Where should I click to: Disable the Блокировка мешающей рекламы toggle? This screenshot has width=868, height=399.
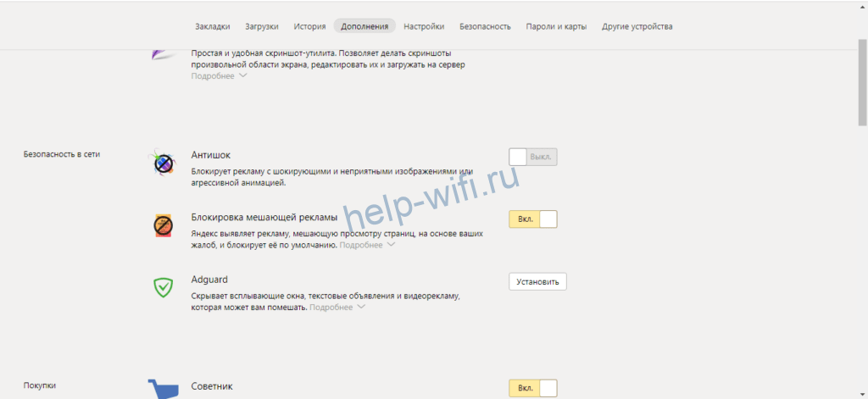point(532,219)
